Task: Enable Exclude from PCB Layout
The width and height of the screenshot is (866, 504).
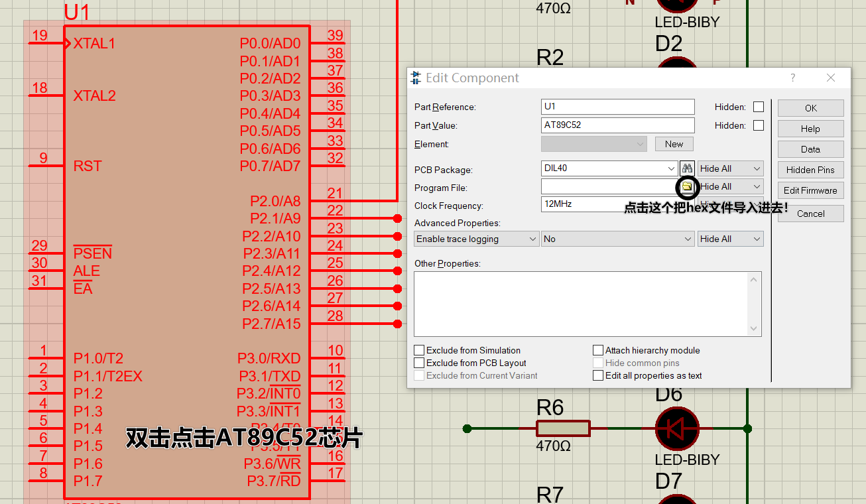Action: click(419, 363)
